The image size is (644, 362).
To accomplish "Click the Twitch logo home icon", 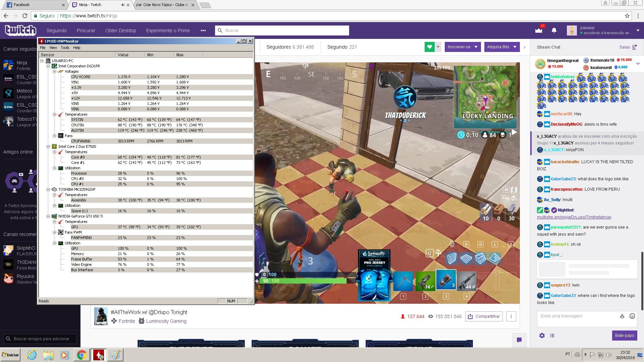I will (20, 30).
